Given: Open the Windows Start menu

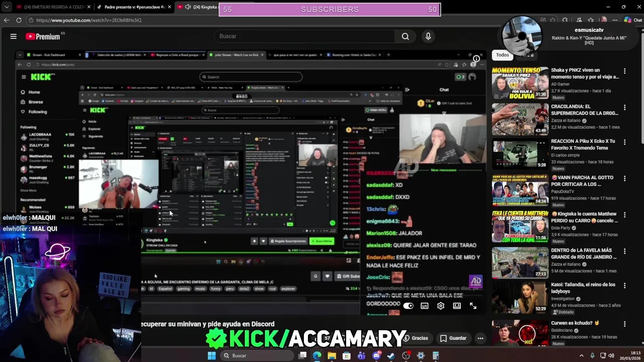Looking at the screenshot, I should click(212, 355).
